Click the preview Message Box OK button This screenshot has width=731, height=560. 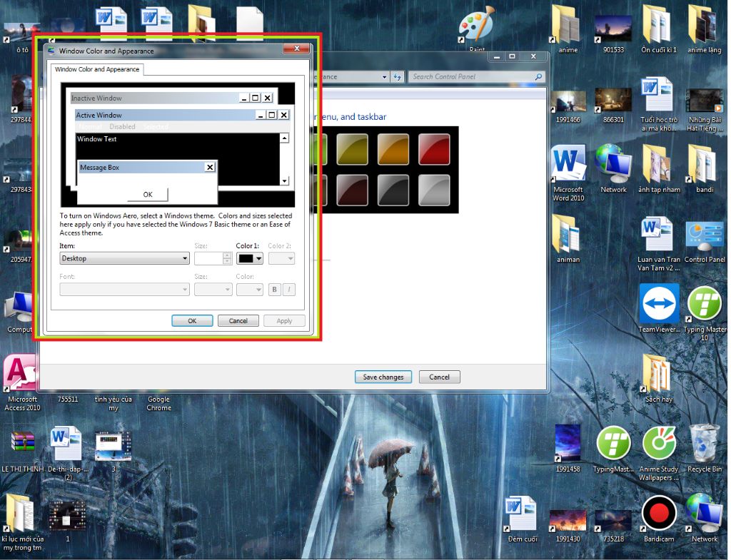point(148,194)
